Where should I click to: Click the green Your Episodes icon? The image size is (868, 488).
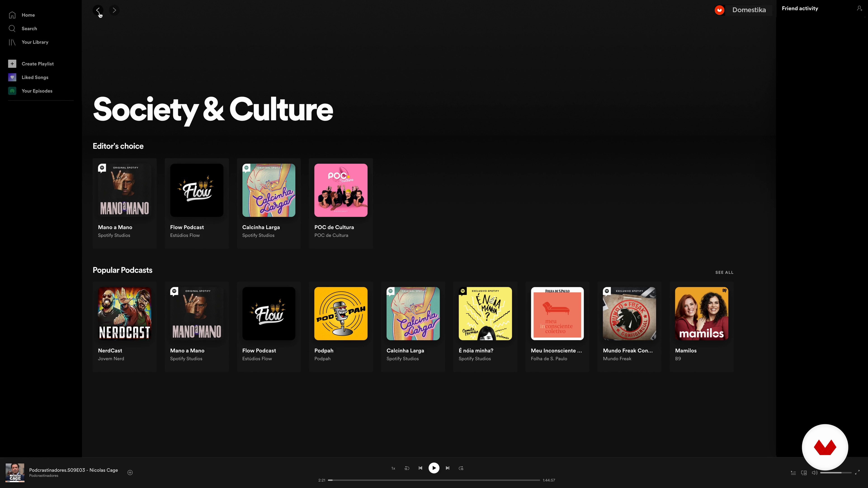pyautogui.click(x=12, y=91)
